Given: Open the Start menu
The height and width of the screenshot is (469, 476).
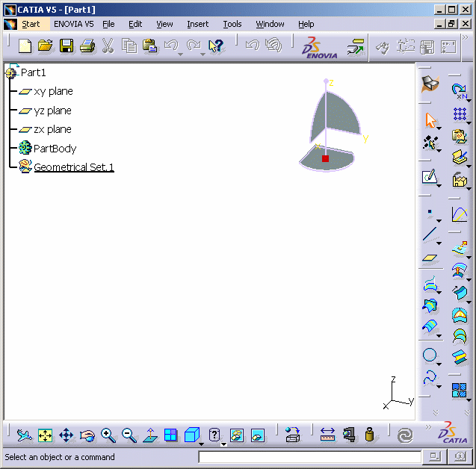Looking at the screenshot, I should pyautogui.click(x=31, y=24).
